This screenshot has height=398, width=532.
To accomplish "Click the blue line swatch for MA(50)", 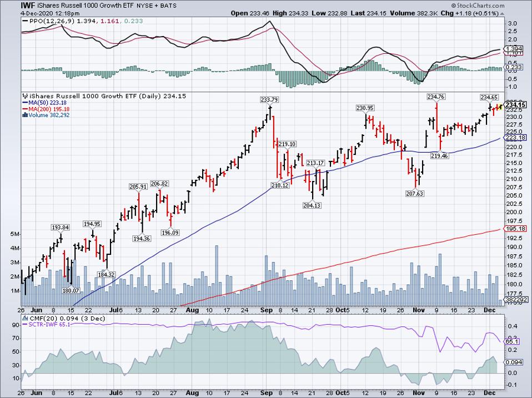I will pyautogui.click(x=25, y=103).
